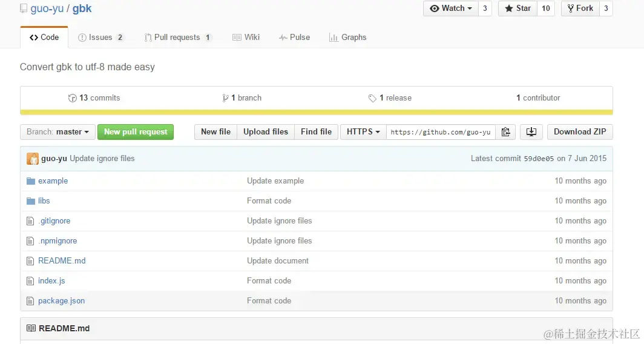Open the Code tab
The height and width of the screenshot is (344, 644).
click(x=44, y=38)
